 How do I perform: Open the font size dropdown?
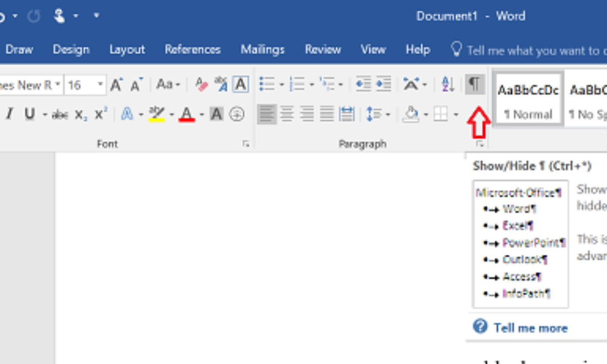coord(100,85)
